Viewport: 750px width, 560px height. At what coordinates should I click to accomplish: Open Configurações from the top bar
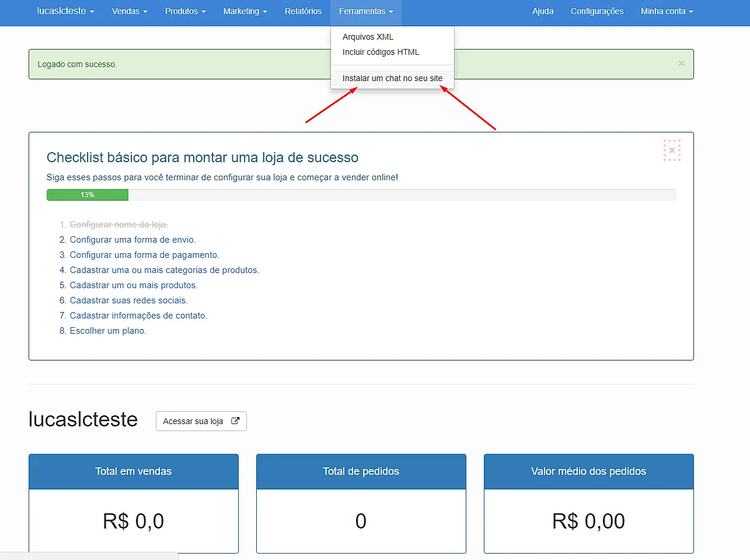tap(597, 11)
